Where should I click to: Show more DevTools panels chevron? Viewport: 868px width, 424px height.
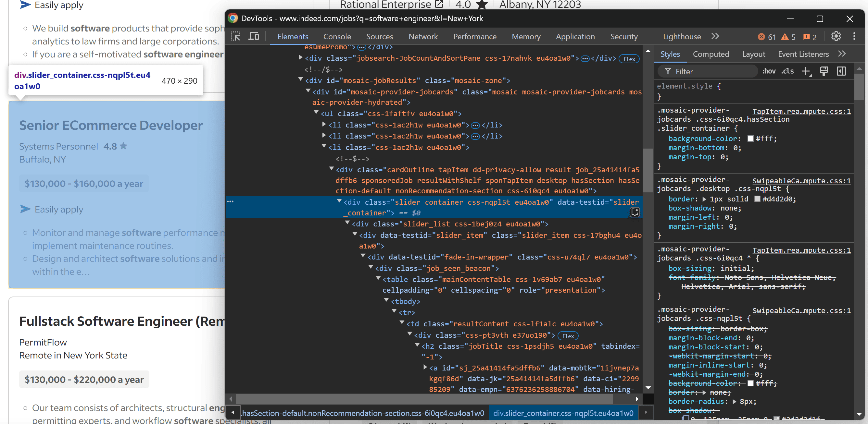tap(715, 36)
